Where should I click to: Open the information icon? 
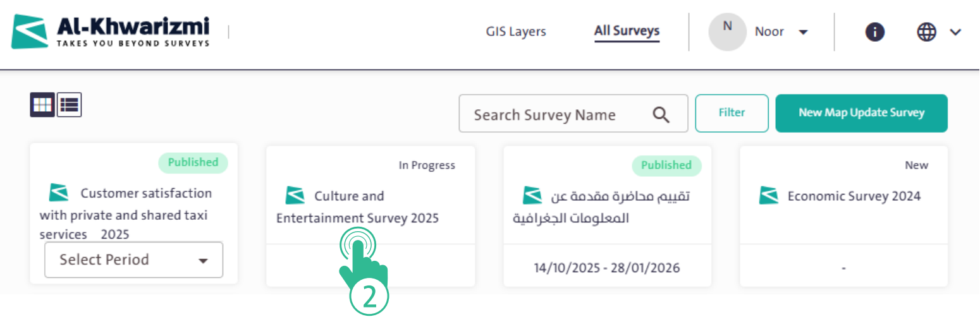pos(874,32)
